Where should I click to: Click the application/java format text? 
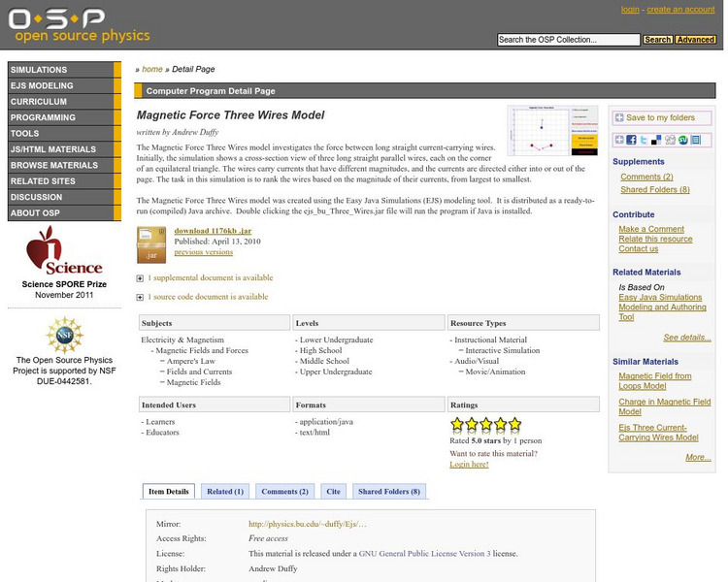[x=326, y=422]
